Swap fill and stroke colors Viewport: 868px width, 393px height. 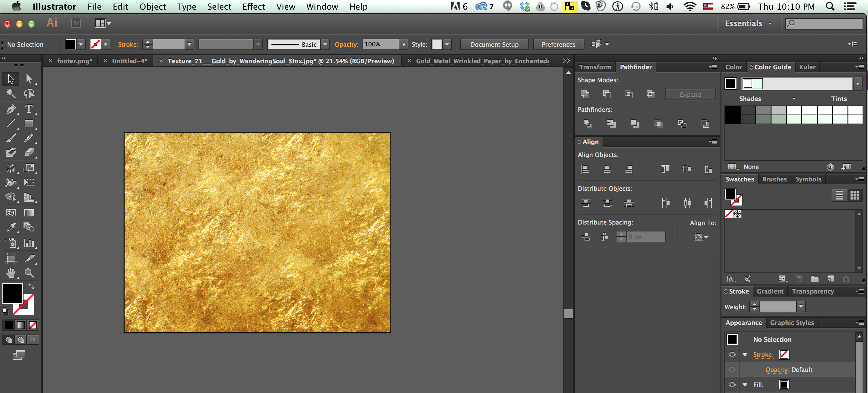31,286
